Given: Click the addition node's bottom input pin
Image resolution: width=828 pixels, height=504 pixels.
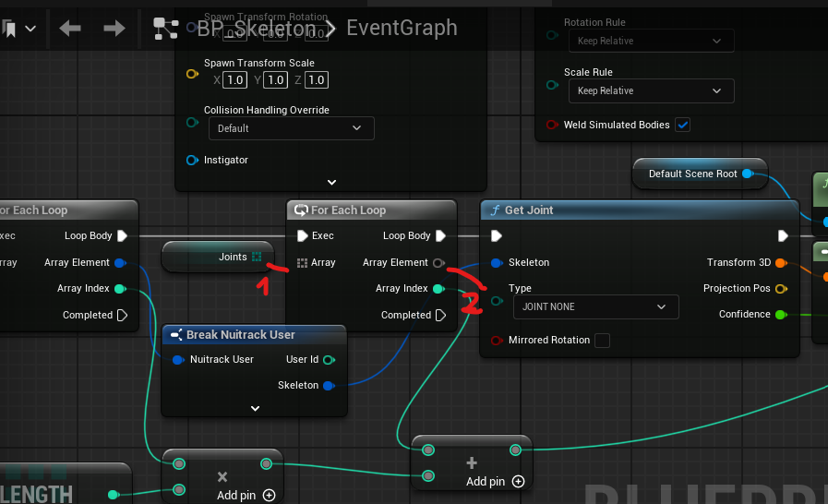Looking at the screenshot, I should pos(428,476).
